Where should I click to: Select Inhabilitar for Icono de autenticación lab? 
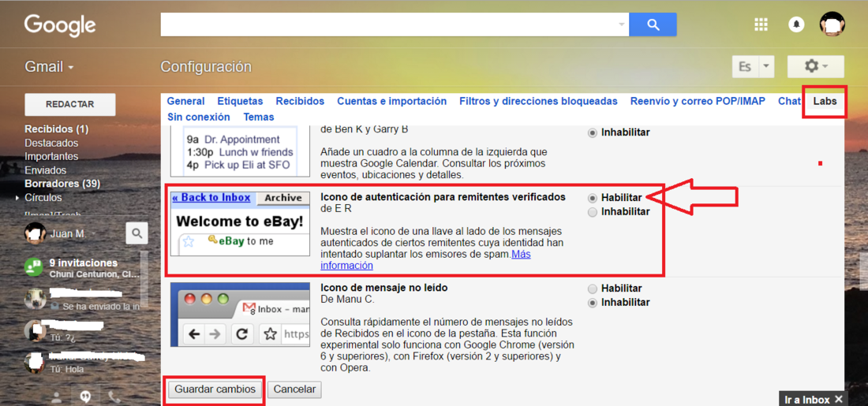pyautogui.click(x=593, y=212)
